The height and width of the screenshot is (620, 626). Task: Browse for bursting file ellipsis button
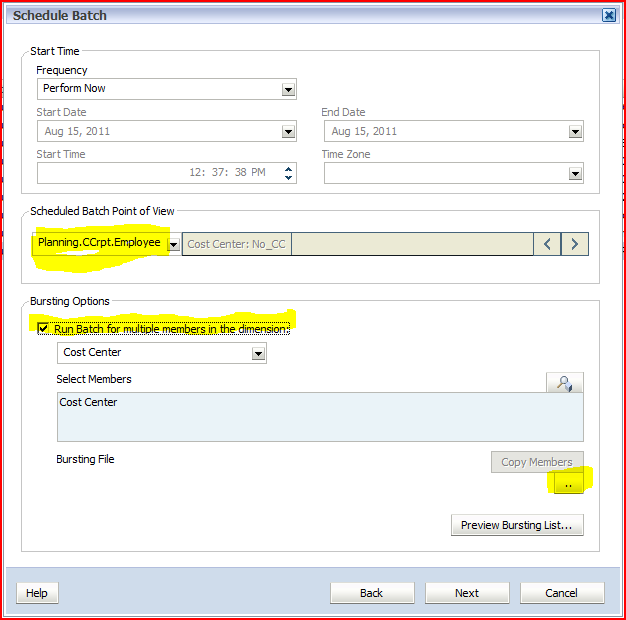[x=569, y=484]
